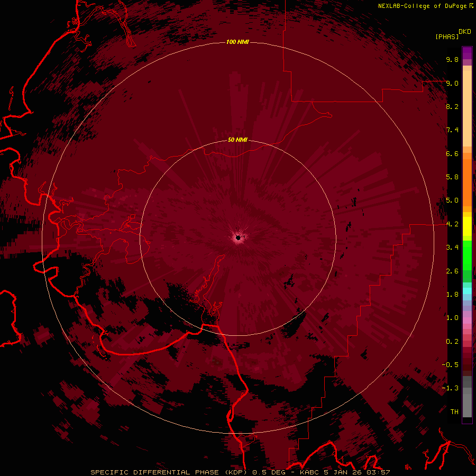Viewport: 476px width, 476px height.
Task: Click the 0.2 value on the scale
Action: tap(452, 342)
